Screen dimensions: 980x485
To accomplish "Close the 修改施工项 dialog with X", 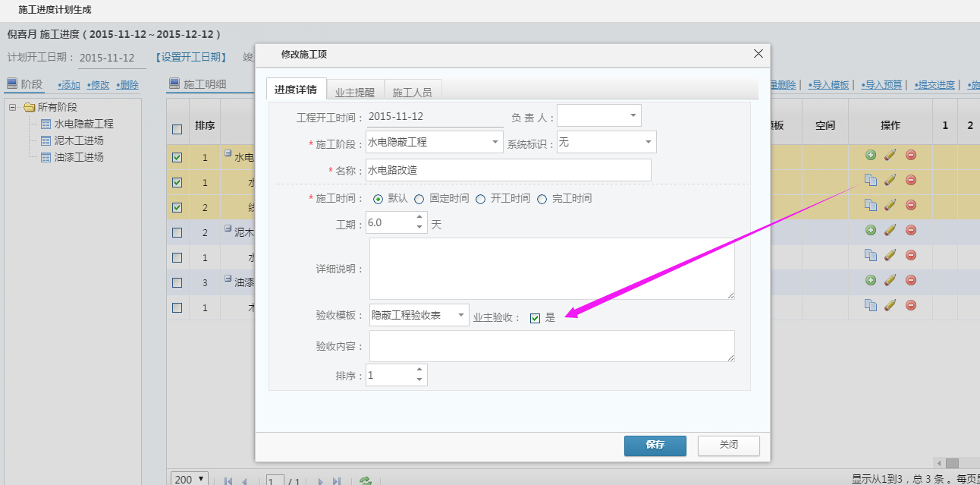I will click(x=758, y=54).
